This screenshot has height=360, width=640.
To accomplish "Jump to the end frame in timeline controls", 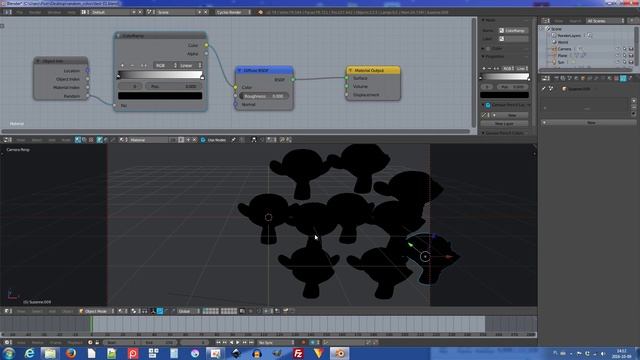I will [251, 342].
